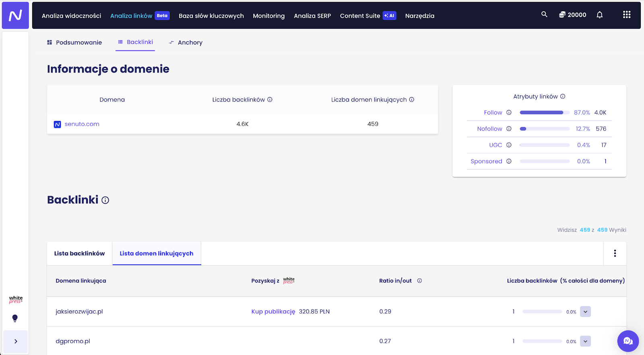
Task: Click Kup publikację link
Action: [x=273, y=312]
